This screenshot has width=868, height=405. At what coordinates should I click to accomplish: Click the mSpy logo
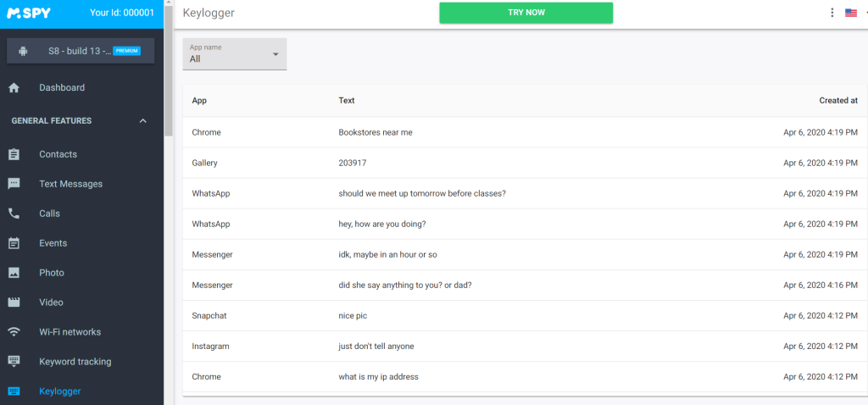tap(29, 13)
